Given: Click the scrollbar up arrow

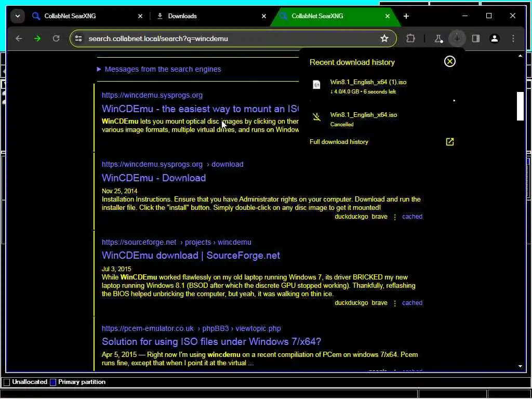Looking at the screenshot, I should click(520, 56).
